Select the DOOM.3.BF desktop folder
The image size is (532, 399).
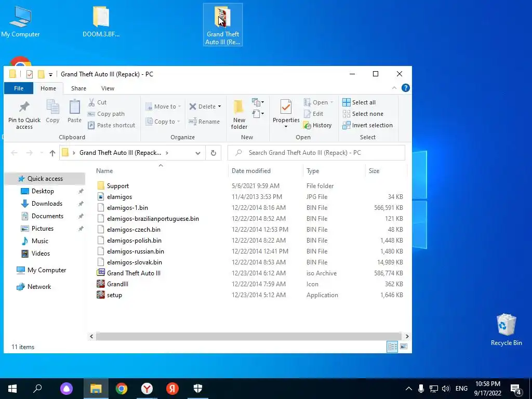pos(101,22)
